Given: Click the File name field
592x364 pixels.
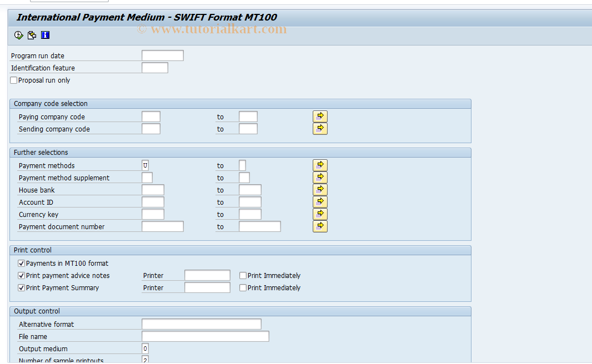Looking at the screenshot, I should click(205, 336).
